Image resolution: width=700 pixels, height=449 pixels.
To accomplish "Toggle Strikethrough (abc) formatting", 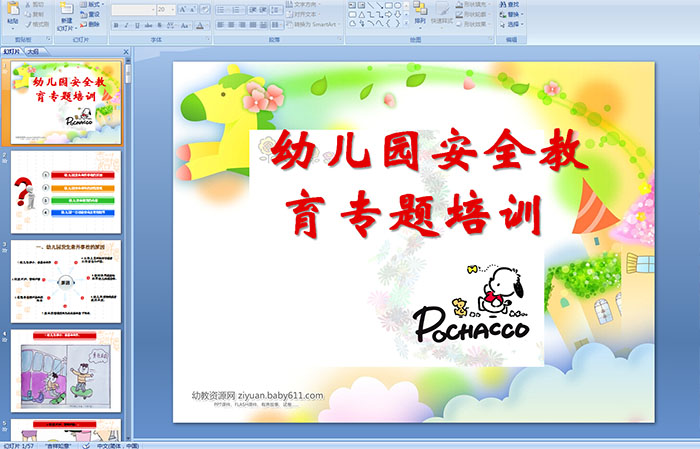I will coord(148,25).
